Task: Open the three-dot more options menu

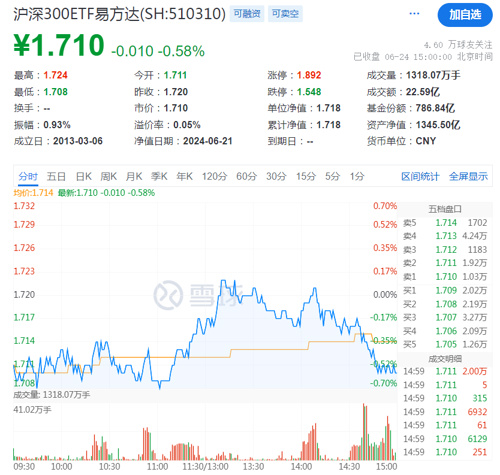Action: pos(414,14)
